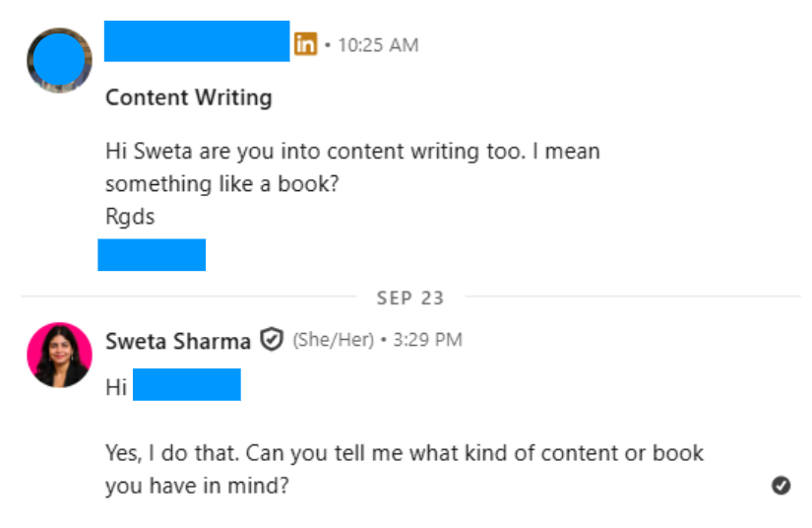Click the SEP 23 date divider
This screenshot has height=528, width=812.
click(x=410, y=297)
